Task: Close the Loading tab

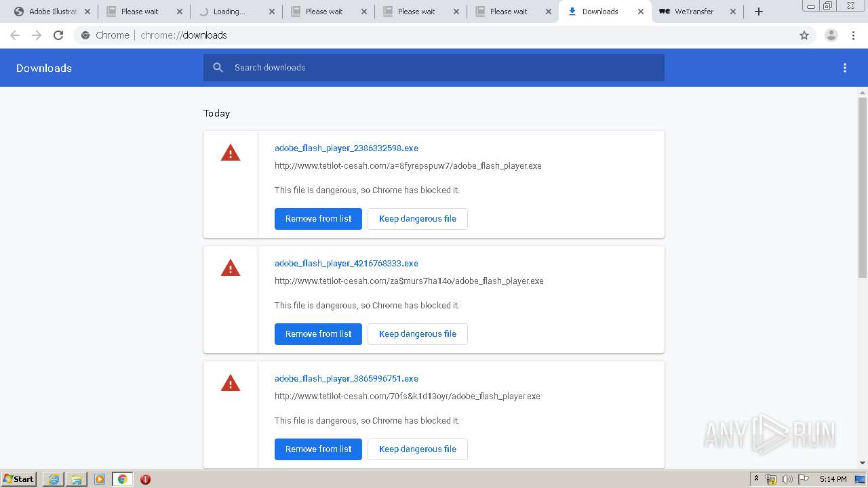Action: tap(272, 12)
